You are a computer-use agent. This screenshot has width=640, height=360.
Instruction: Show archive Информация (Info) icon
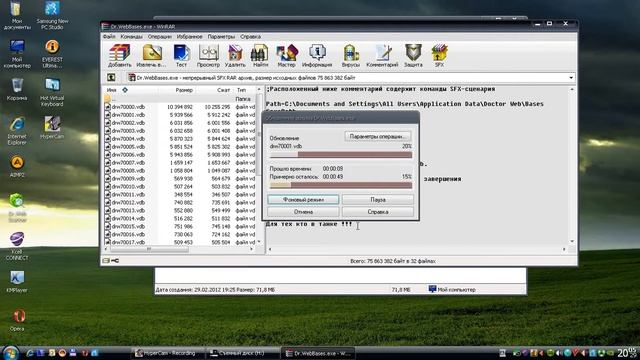click(x=317, y=56)
